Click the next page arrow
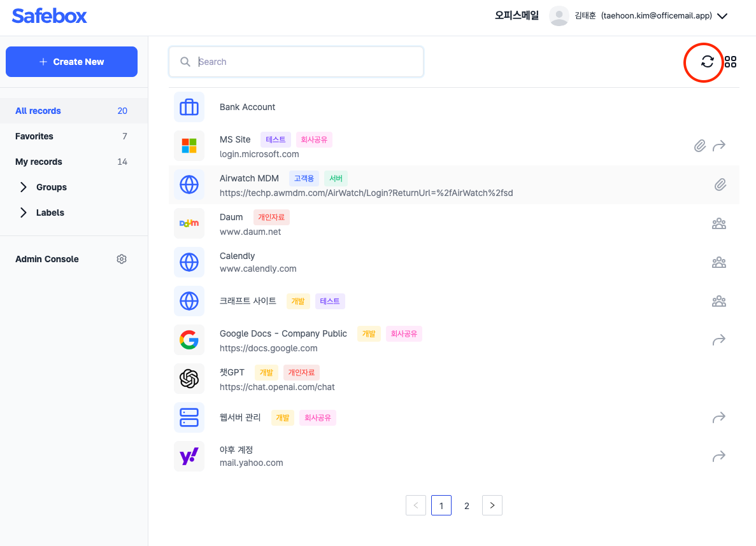Screen dimensions: 756x546 (x=492, y=506)
